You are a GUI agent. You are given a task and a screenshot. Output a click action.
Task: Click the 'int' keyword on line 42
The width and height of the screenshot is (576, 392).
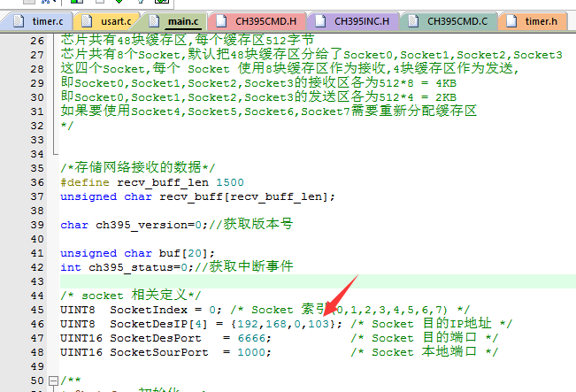[71, 267]
